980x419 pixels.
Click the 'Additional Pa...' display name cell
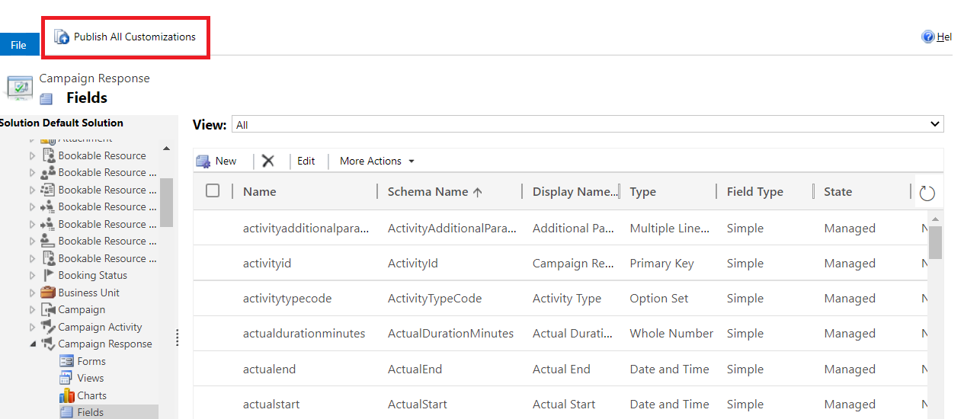tap(573, 228)
